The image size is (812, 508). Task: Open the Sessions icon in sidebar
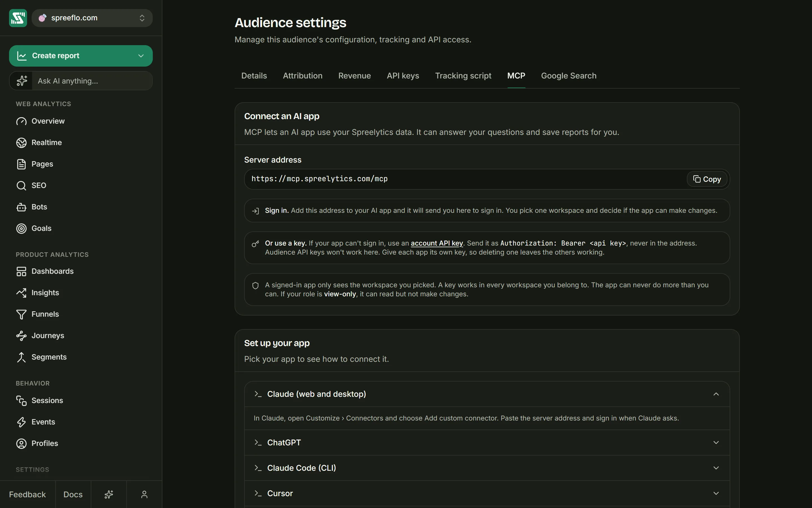point(21,400)
